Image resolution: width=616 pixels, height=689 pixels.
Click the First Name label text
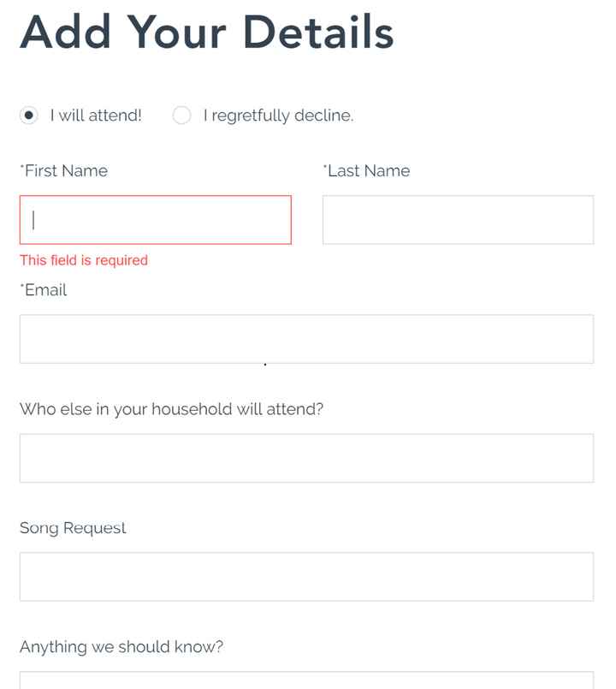63,170
